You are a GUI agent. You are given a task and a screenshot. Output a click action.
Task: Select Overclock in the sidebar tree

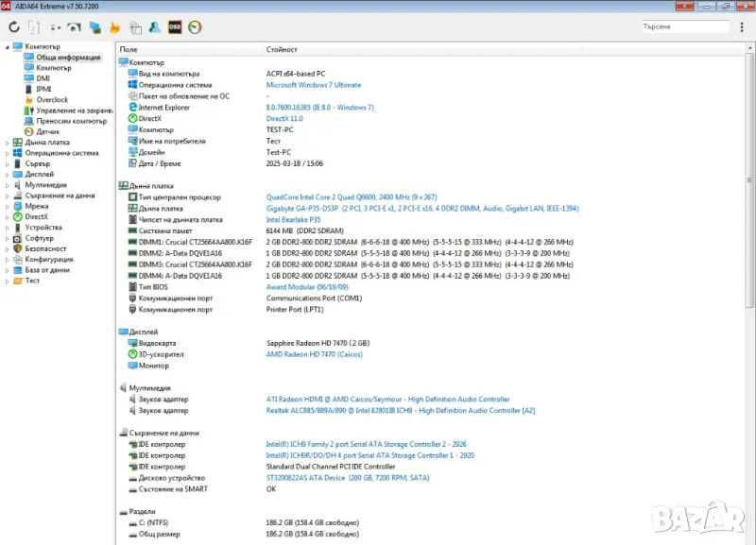[52, 99]
